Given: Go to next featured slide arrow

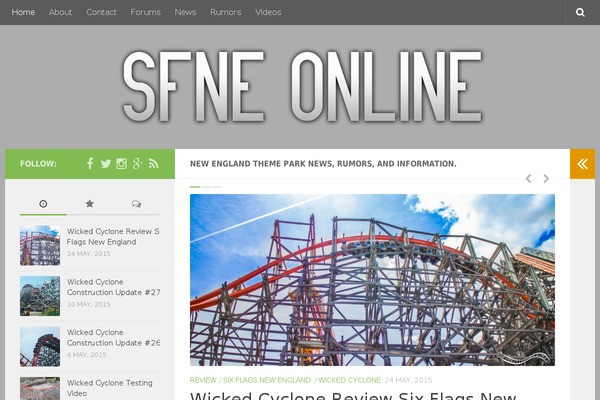Looking at the screenshot, I should pos(546,178).
